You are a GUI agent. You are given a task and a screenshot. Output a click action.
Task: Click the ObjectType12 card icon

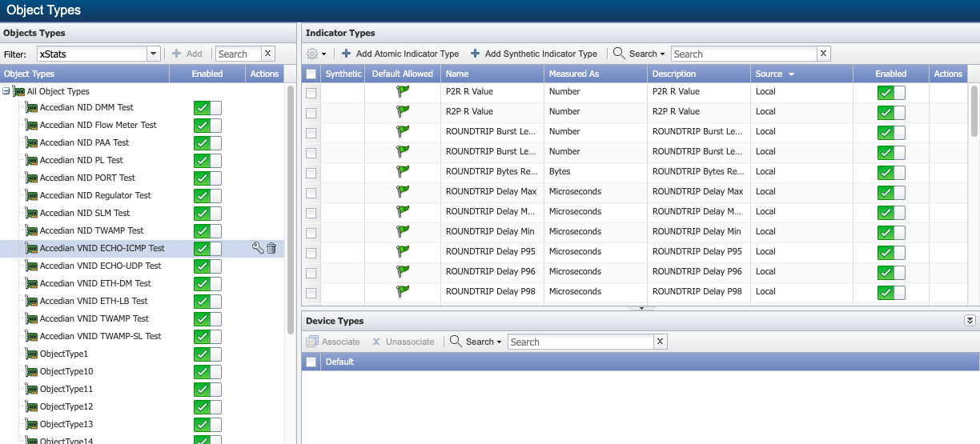pyautogui.click(x=31, y=406)
